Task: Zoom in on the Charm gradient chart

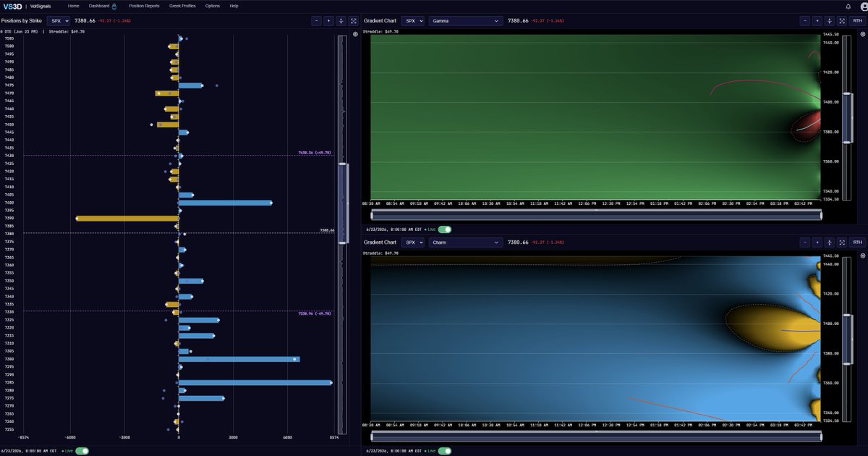Action: [x=817, y=242]
